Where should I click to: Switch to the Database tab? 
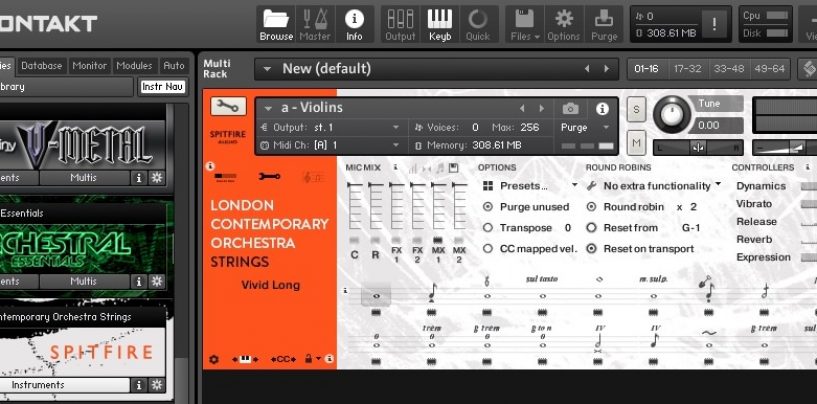[42, 66]
